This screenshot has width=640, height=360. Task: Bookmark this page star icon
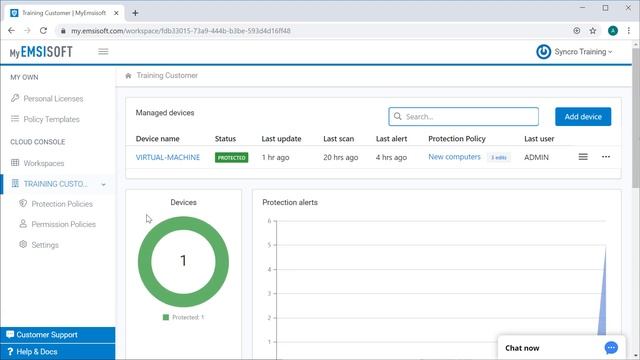coord(593,31)
